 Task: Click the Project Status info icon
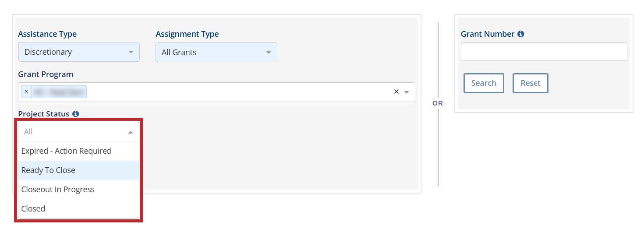pos(76,114)
